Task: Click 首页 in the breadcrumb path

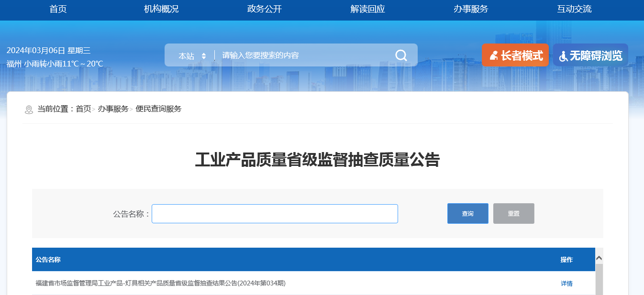Action: coord(83,109)
